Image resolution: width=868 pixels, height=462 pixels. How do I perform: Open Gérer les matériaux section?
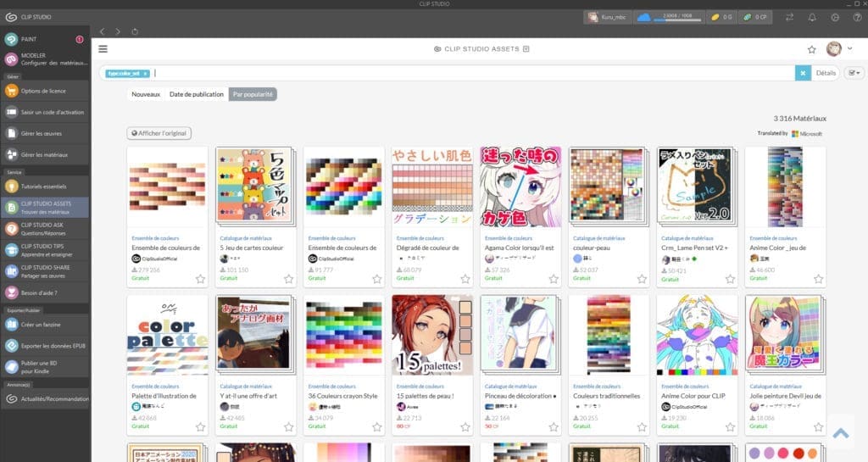pyautogui.click(x=44, y=155)
